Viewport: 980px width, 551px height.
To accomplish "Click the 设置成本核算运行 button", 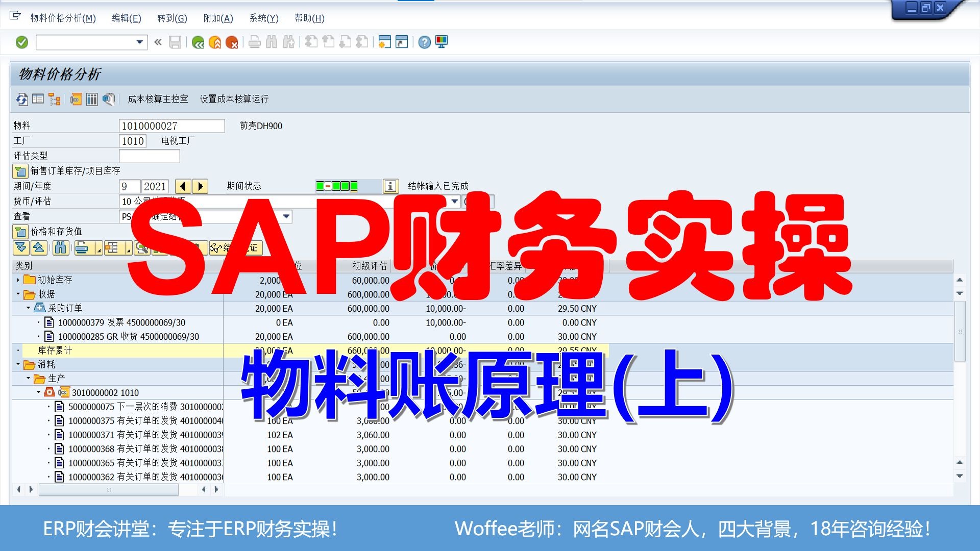I will pos(234,99).
